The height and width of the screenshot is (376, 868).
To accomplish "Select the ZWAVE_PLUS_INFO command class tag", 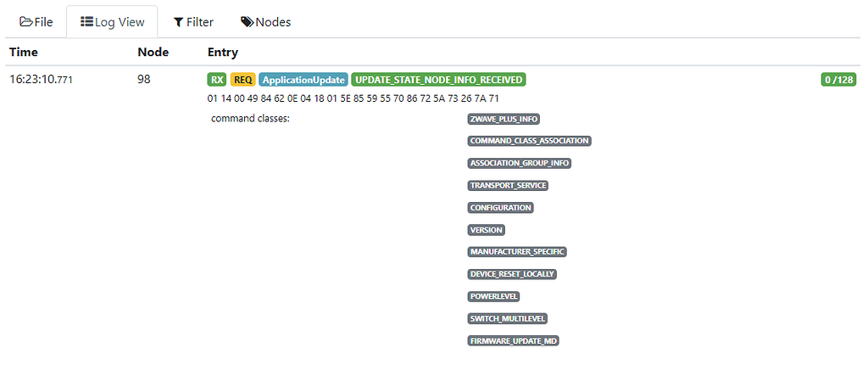I will (504, 119).
